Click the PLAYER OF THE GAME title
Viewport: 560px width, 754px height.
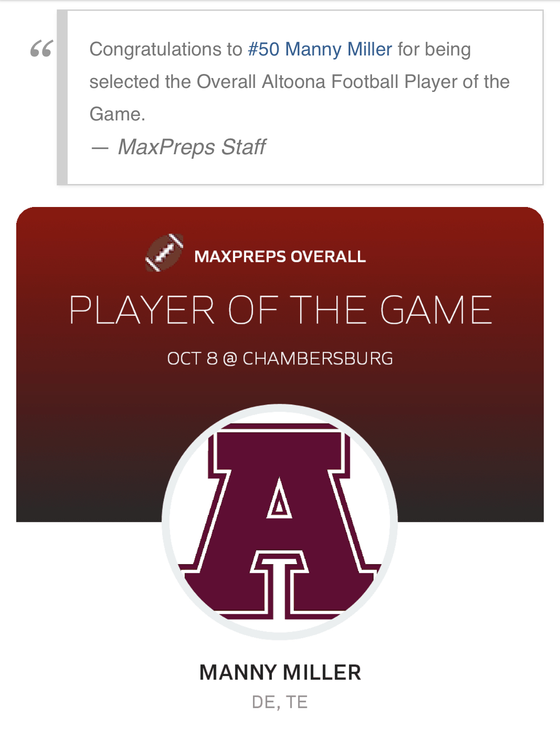tap(280, 310)
